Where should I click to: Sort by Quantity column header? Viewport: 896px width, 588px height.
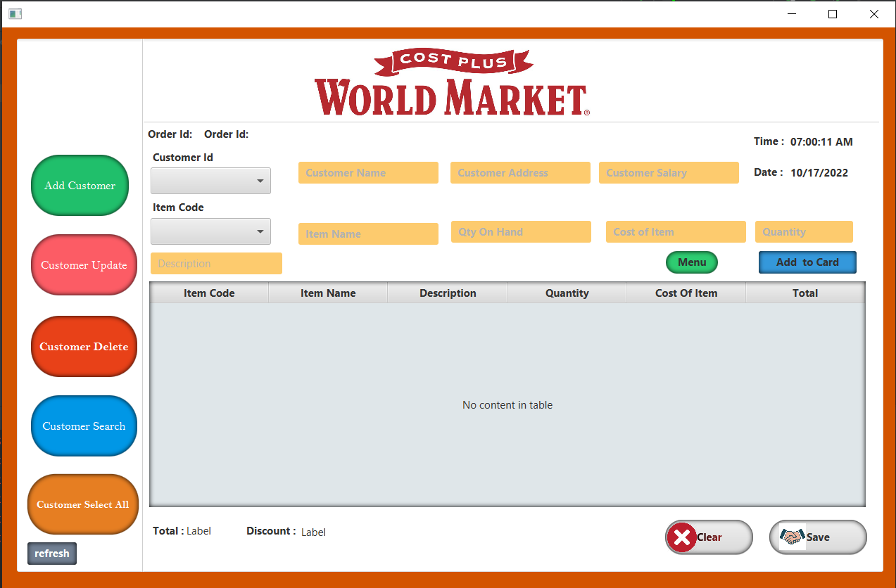coord(567,293)
